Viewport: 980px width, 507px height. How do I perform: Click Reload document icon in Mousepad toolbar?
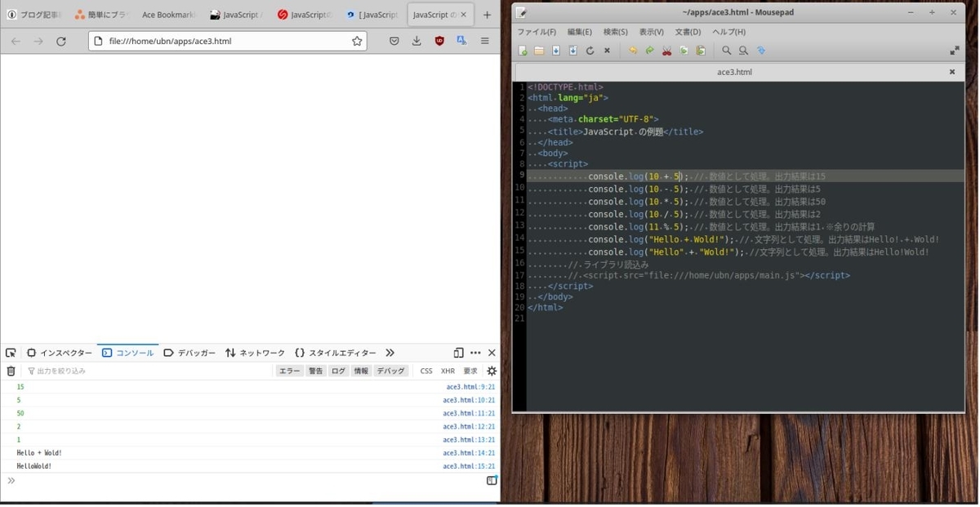[590, 51]
